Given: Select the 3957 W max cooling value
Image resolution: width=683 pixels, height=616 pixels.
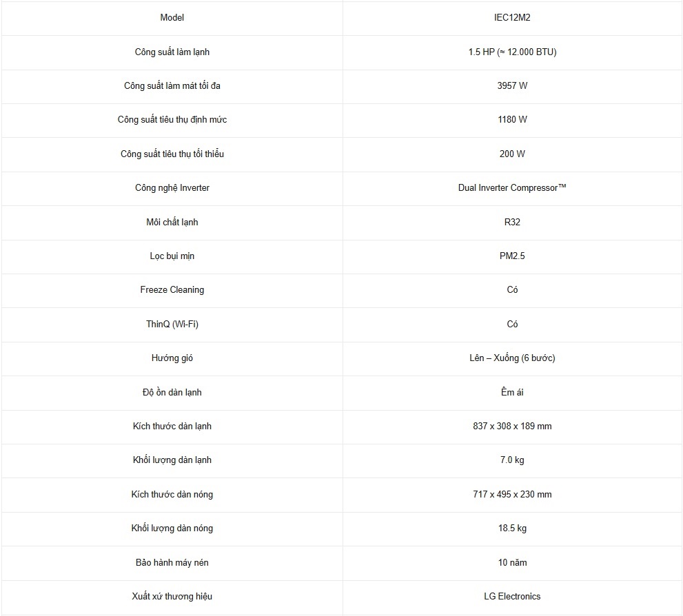Looking at the screenshot, I should (x=512, y=85).
